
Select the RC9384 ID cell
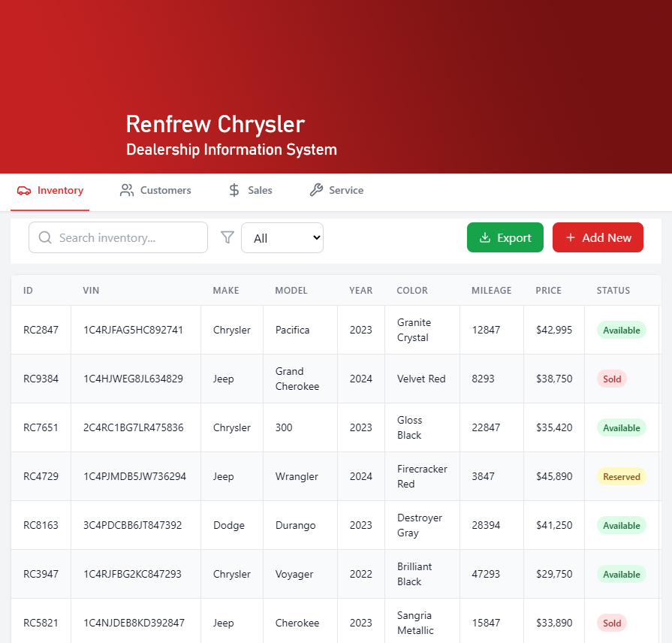click(41, 379)
